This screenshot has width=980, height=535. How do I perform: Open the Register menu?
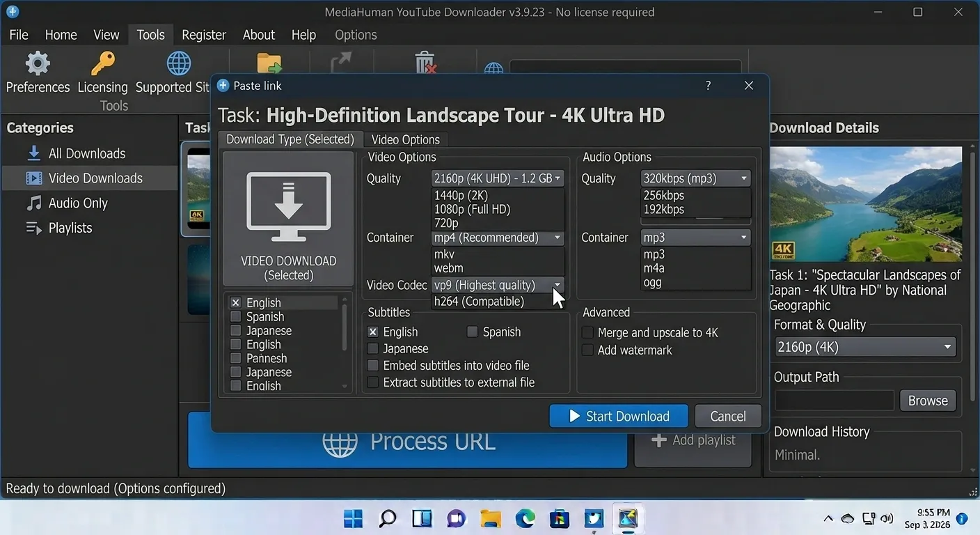[204, 35]
